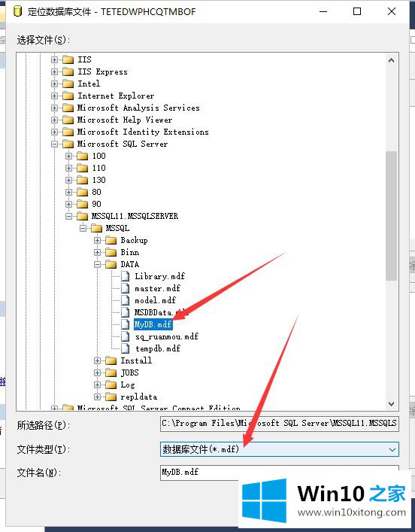Image resolution: width=415 pixels, height=532 pixels.
Task: Expand the Binn folder node
Action: click(97, 252)
